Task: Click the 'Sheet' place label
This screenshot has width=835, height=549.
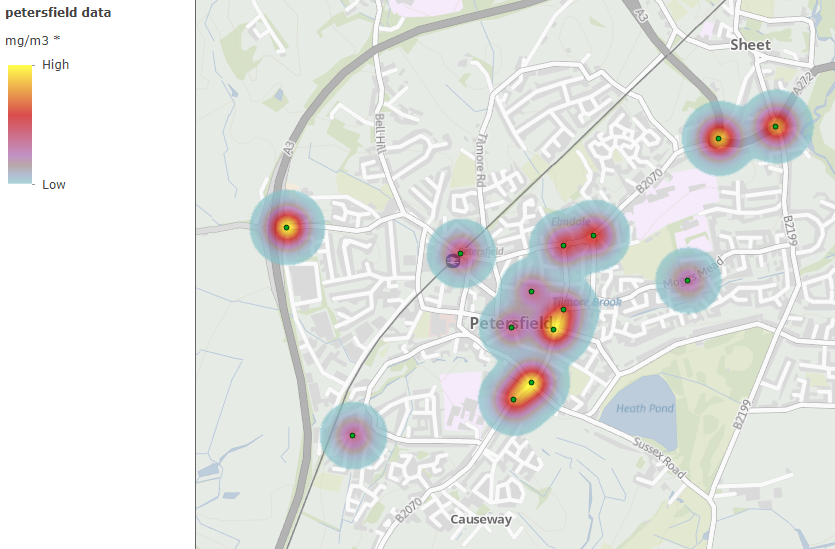Action: click(750, 45)
